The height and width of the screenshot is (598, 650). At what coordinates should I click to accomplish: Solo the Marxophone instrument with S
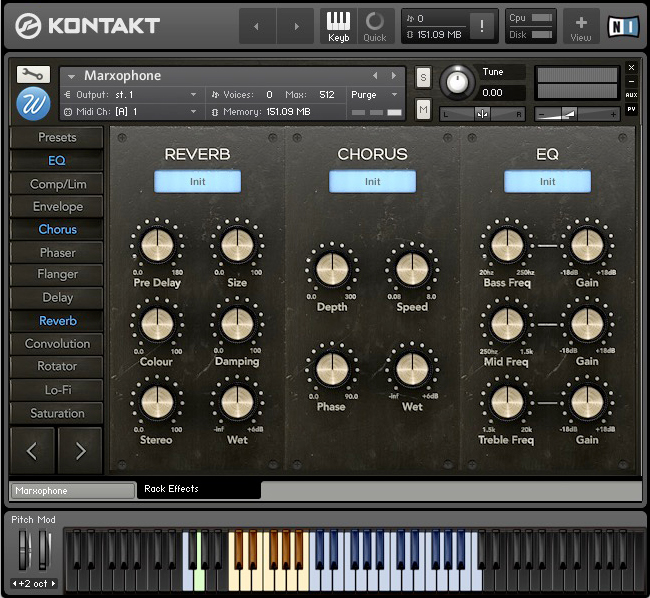tap(423, 77)
